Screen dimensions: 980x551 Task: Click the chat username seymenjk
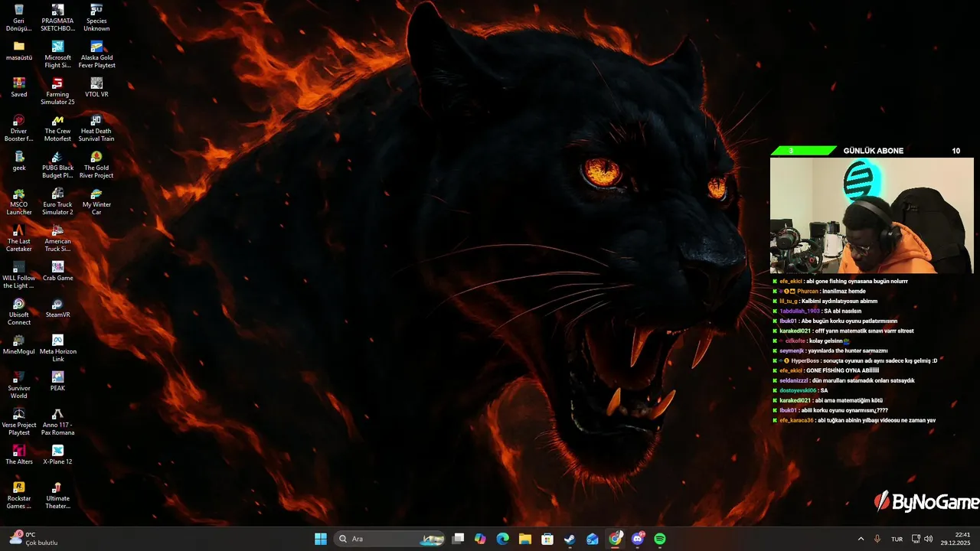point(792,350)
